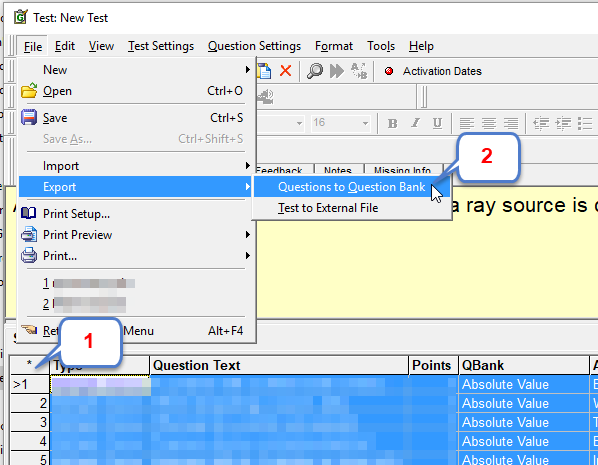Click the Activation Dates button
Viewport: 598px width, 465px height.
point(433,71)
